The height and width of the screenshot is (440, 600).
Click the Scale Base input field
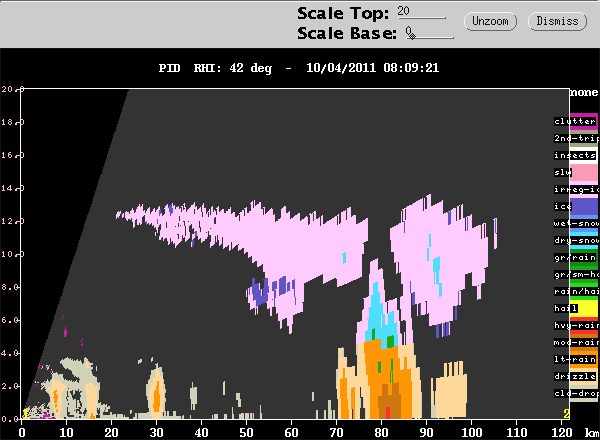(x=429, y=33)
